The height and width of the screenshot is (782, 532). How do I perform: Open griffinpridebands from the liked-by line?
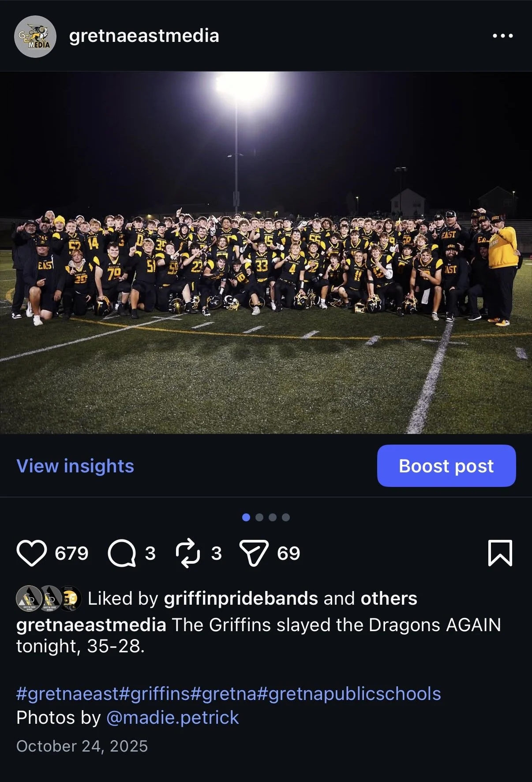tap(241, 599)
